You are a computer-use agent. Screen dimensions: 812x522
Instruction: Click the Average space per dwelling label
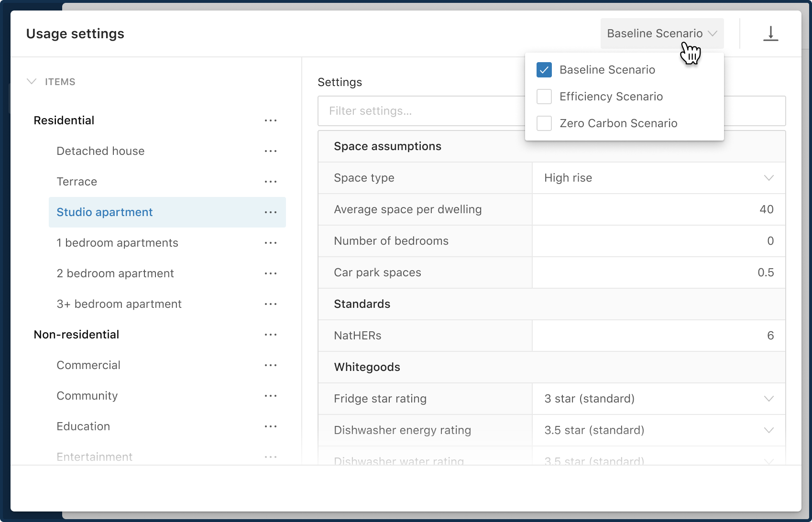(408, 209)
